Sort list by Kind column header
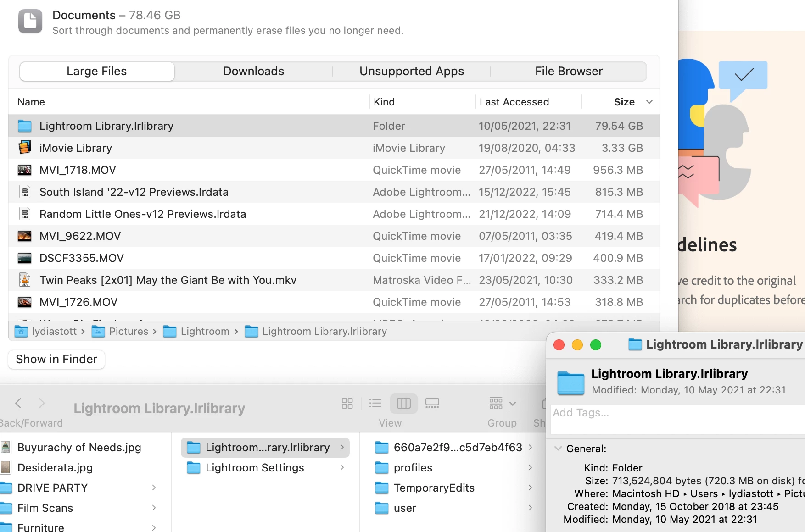Screen dimensions: 805x532 384,102
